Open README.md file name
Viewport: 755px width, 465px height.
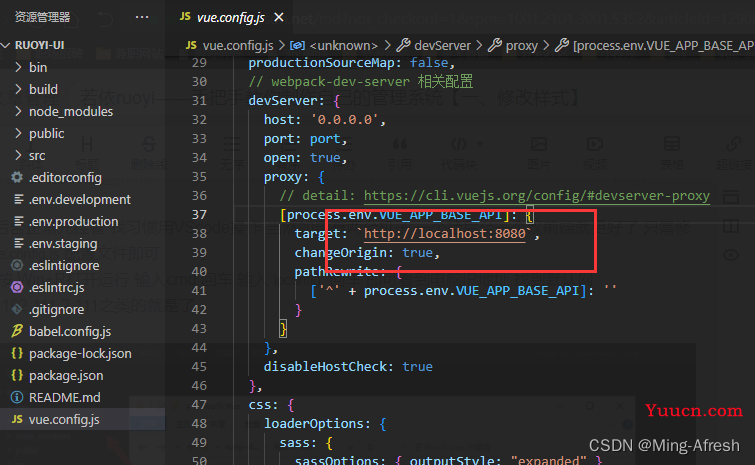click(65, 398)
